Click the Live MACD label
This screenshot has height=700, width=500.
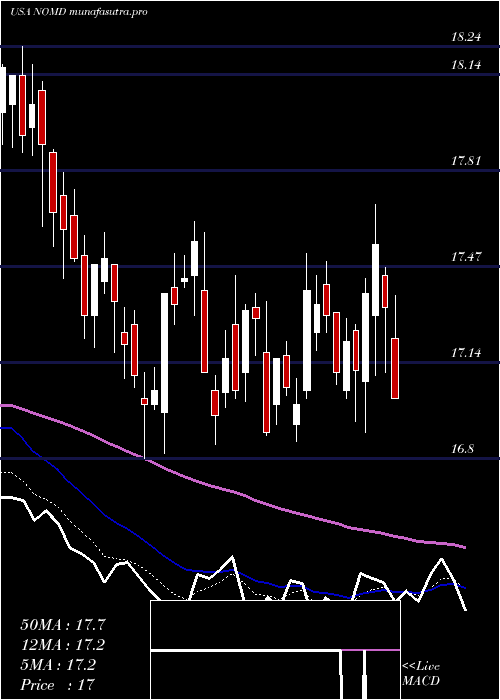coord(421,674)
